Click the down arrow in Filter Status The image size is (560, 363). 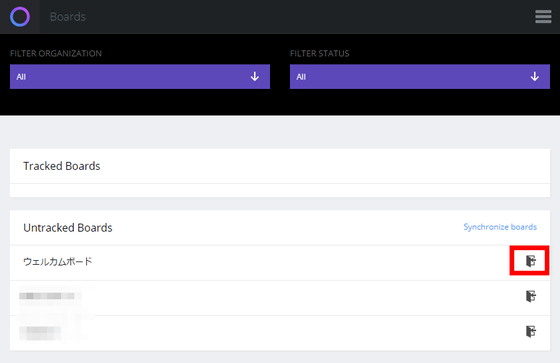point(535,76)
